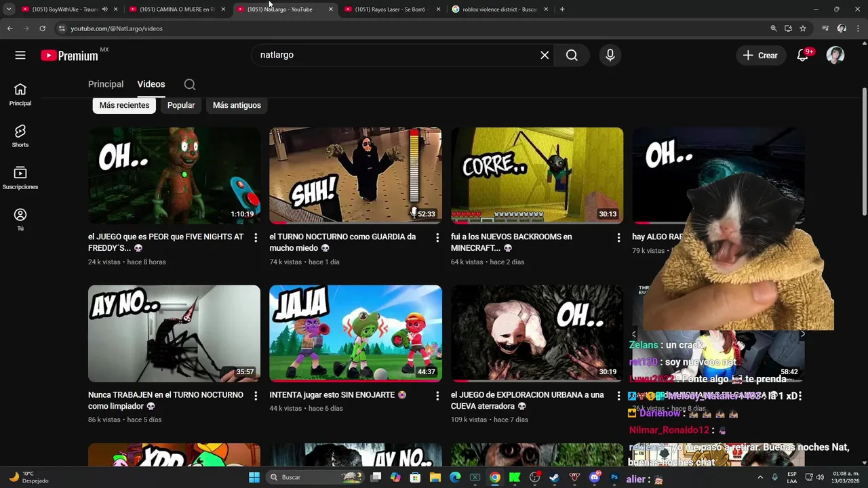The image size is (868, 488).
Task: Open the notifications bell
Action: point(803,56)
